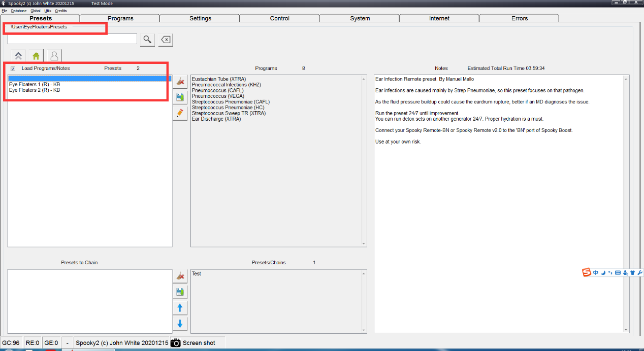Open the User presets folder icon

[54, 56]
